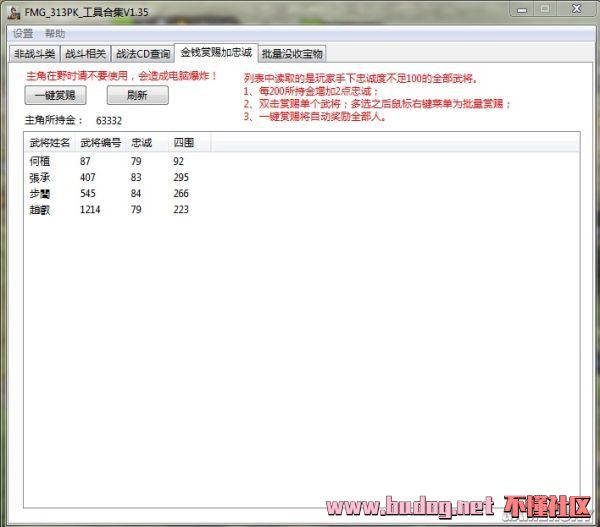Click the gold amount 63332
The image size is (600, 527).
pyautogui.click(x=109, y=121)
